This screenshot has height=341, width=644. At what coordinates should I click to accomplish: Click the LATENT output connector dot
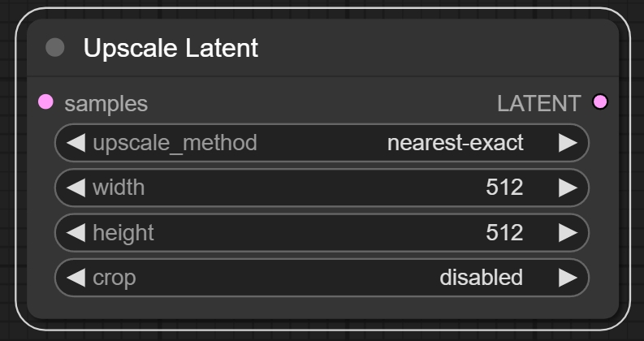pyautogui.click(x=600, y=102)
